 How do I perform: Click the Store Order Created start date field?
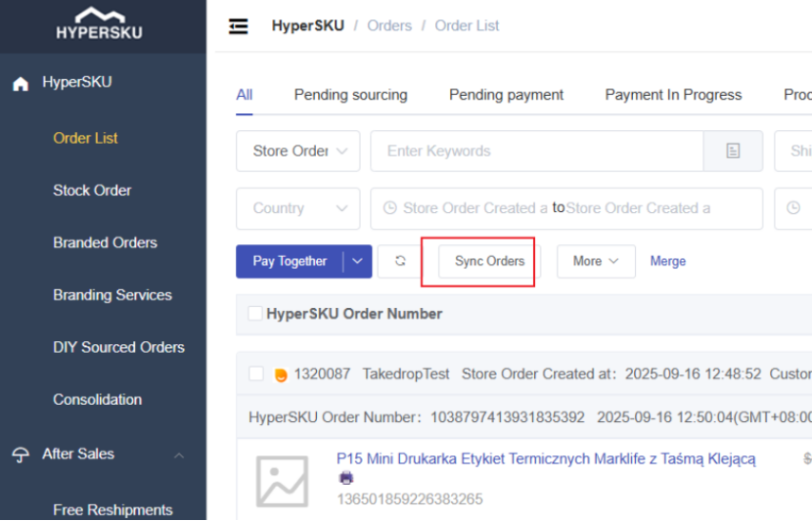pos(474,208)
